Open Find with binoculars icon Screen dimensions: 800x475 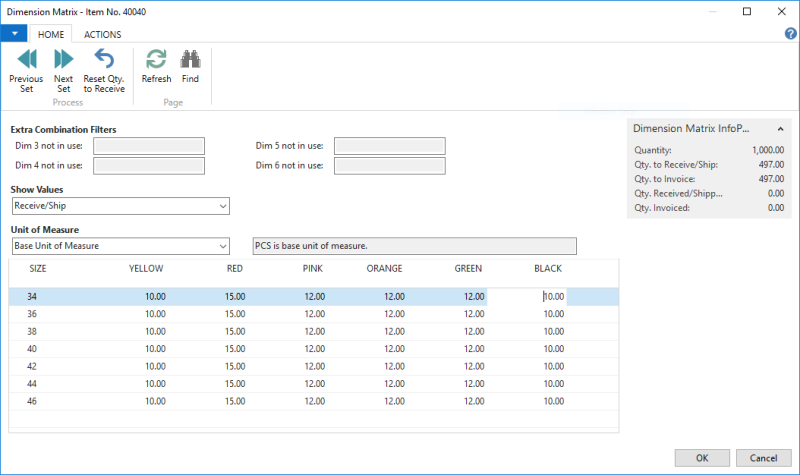click(190, 59)
